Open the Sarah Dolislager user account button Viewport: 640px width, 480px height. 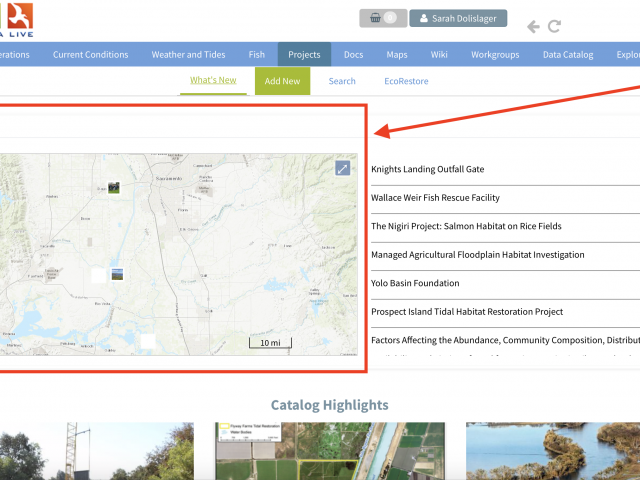pyautogui.click(x=458, y=18)
